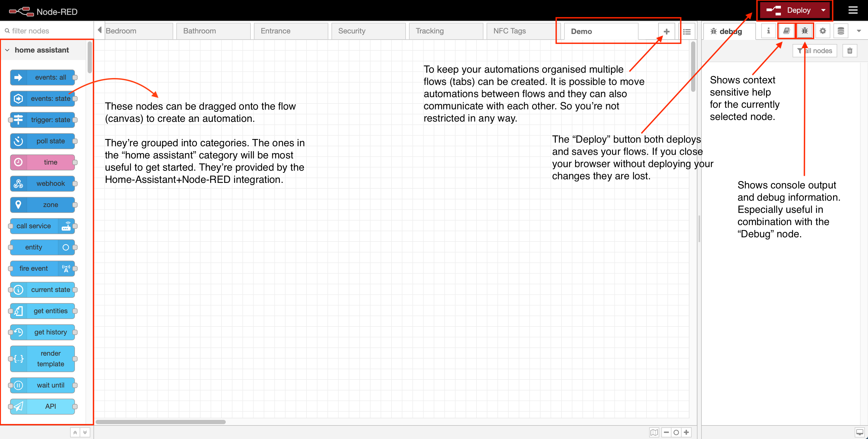Switch to the NFC Tags flow tab
Viewport: 868px width, 439px height.
tap(524, 31)
